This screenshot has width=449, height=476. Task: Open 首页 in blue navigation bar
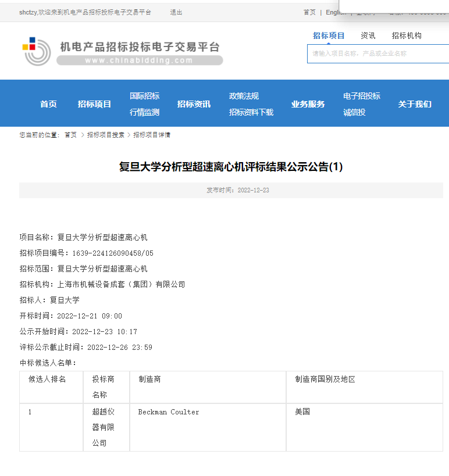[48, 104]
